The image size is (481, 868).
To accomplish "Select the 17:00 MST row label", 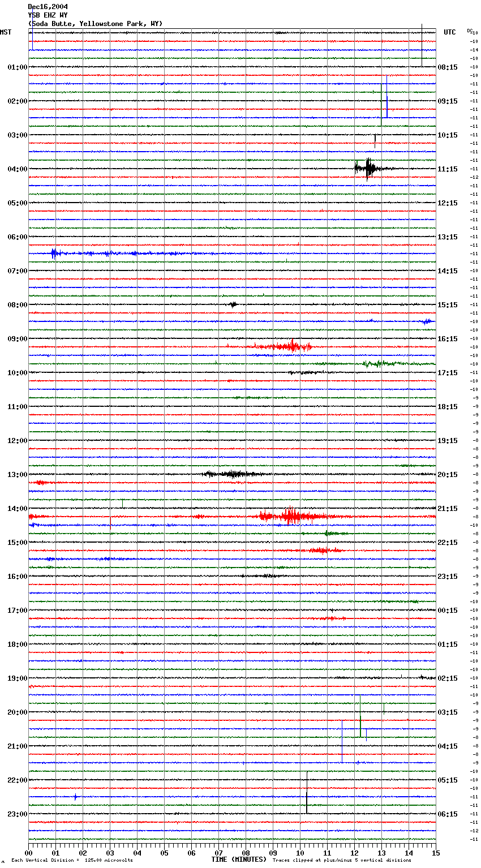I will (18, 611).
